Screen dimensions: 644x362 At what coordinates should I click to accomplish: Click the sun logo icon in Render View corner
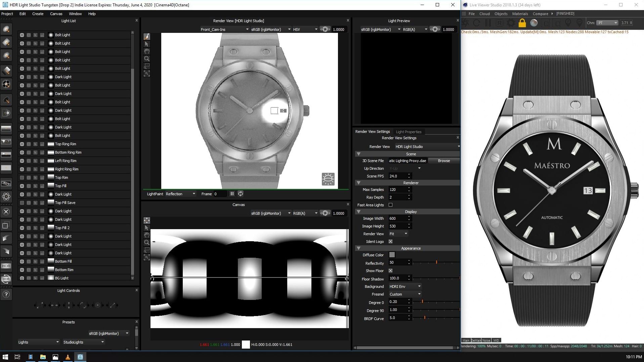coord(328,179)
